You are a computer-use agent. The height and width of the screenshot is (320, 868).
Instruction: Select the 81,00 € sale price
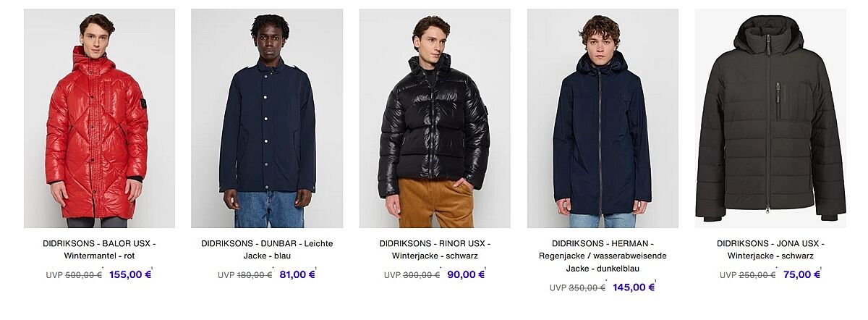(x=297, y=274)
